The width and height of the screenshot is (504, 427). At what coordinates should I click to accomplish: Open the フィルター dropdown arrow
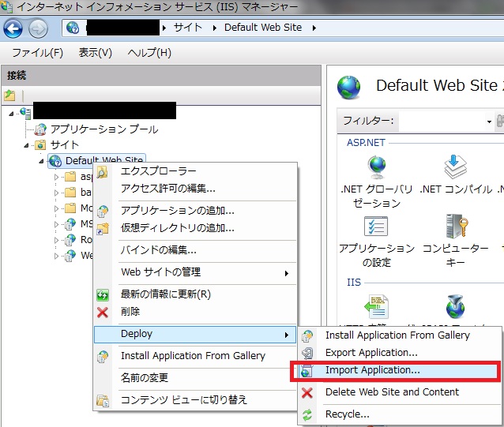489,122
